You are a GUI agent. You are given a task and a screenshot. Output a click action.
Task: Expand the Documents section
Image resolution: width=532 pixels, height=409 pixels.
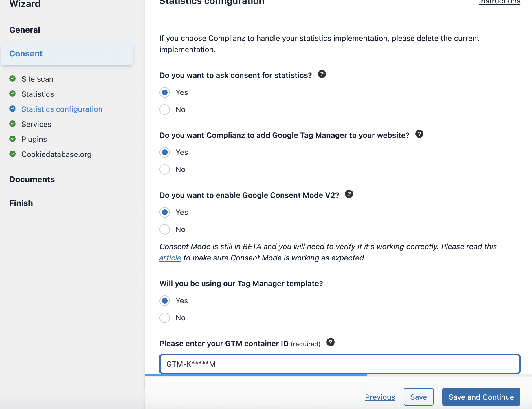(x=32, y=179)
